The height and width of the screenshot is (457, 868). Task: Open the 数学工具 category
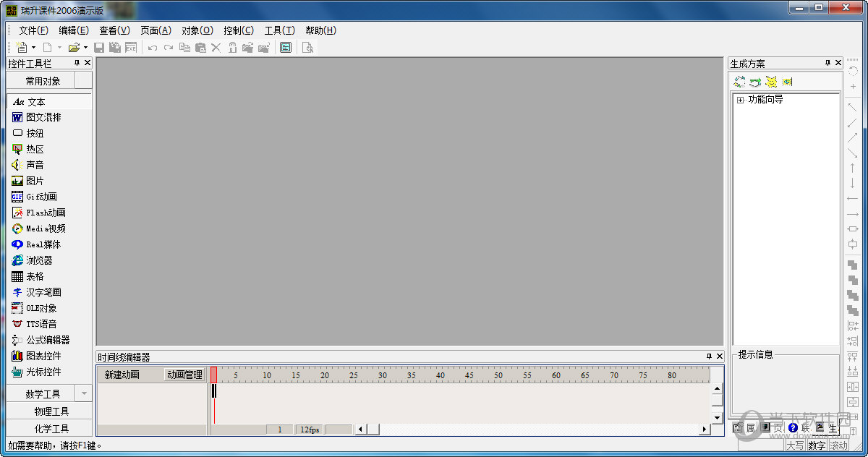pos(43,394)
